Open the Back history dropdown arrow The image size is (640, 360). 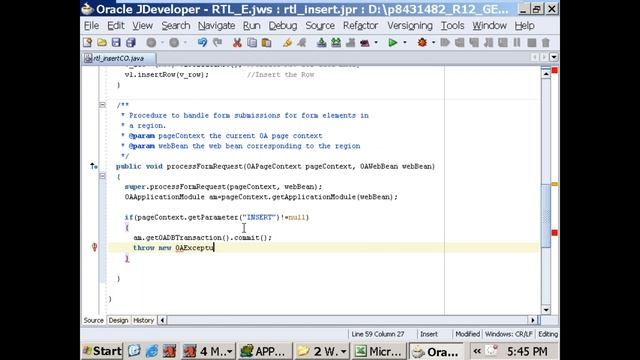[162, 42]
